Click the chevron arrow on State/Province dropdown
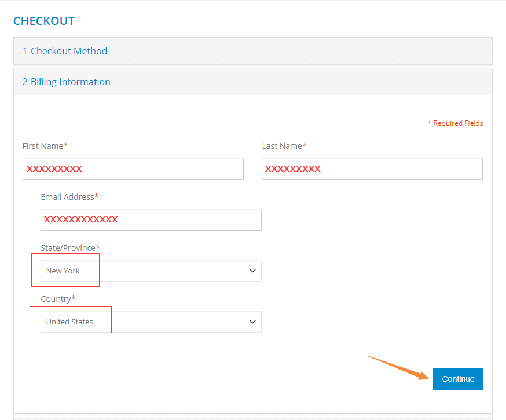 click(252, 271)
